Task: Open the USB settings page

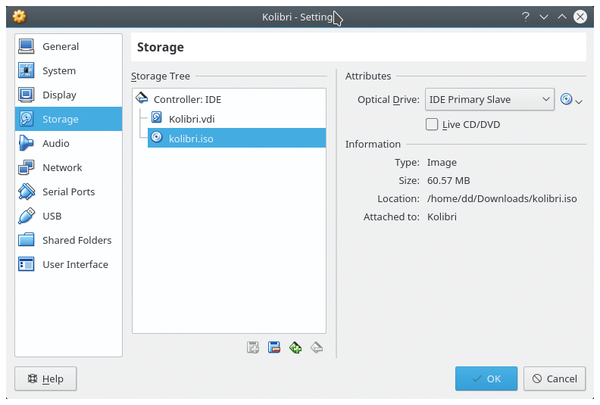Action: pos(52,216)
